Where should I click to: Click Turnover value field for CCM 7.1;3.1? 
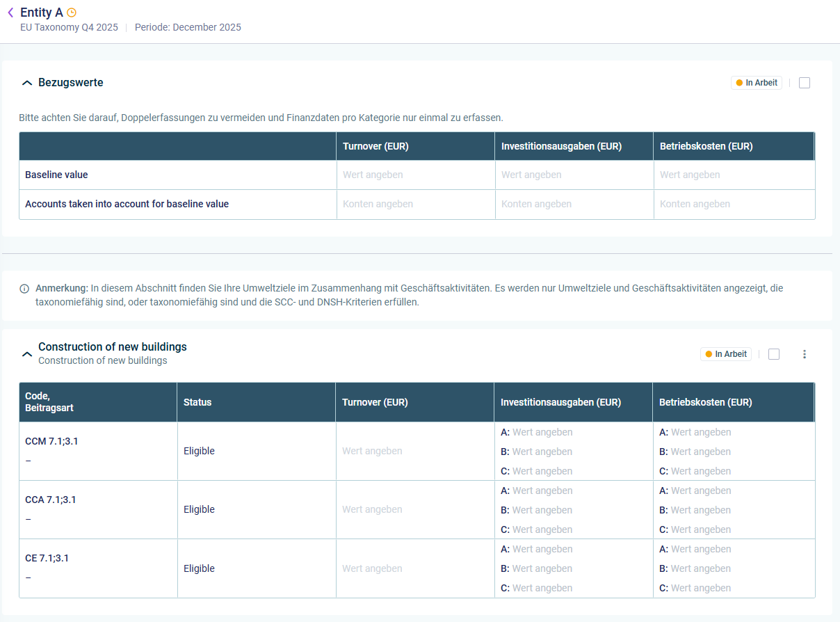[414, 452]
